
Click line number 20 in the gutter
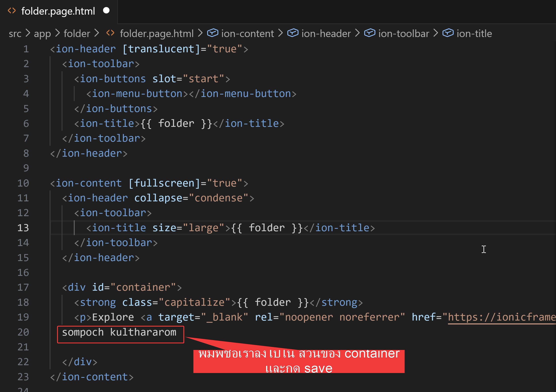pos(23,332)
